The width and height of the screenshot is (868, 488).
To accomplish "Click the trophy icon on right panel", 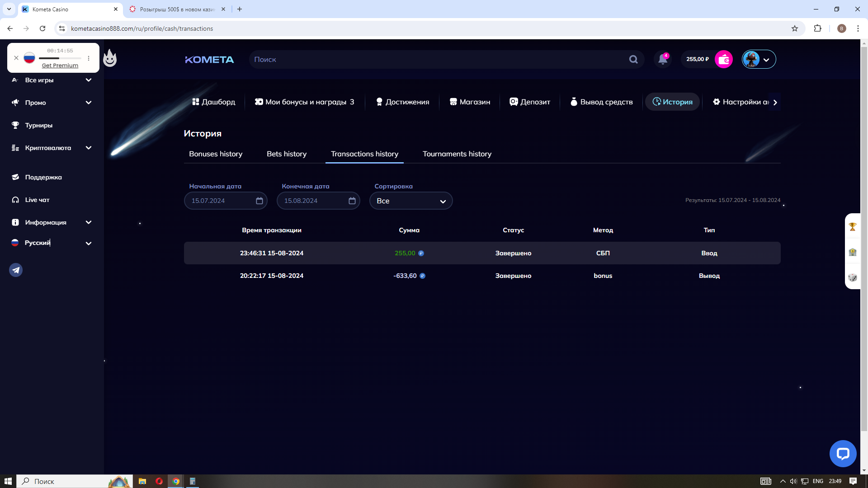I will point(852,227).
